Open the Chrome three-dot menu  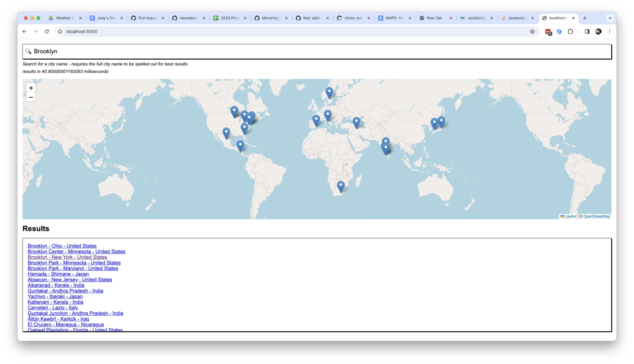610,32
